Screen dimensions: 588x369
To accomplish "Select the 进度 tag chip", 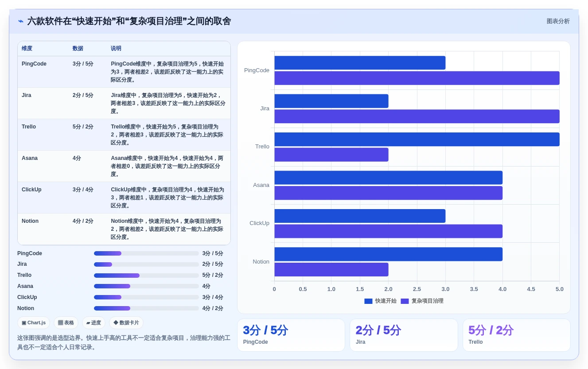I will 93,322.
